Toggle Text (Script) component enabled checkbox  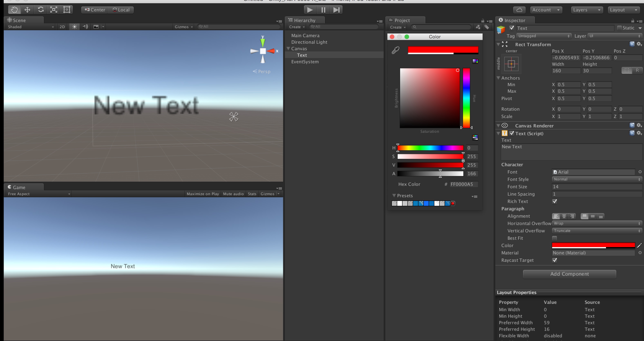(x=512, y=133)
